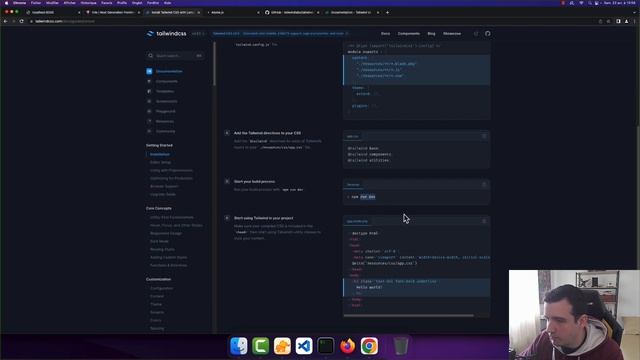Reload the page
640x360 pixels.
click(x=22, y=21)
